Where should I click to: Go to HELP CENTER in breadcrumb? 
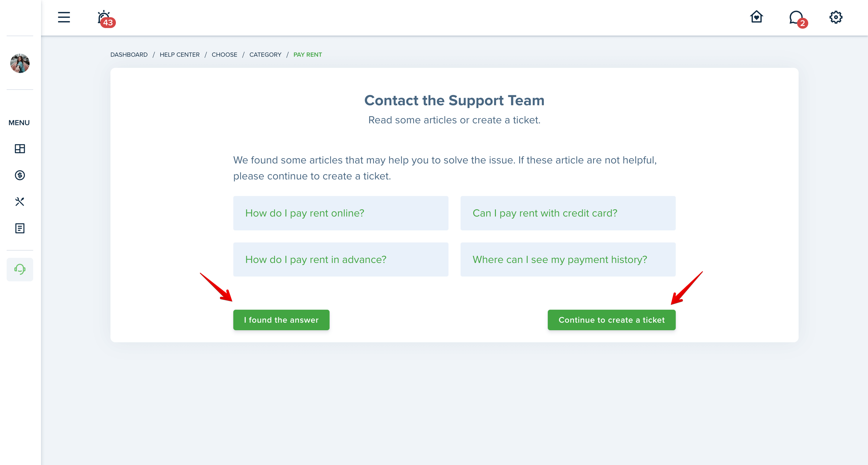(180, 55)
